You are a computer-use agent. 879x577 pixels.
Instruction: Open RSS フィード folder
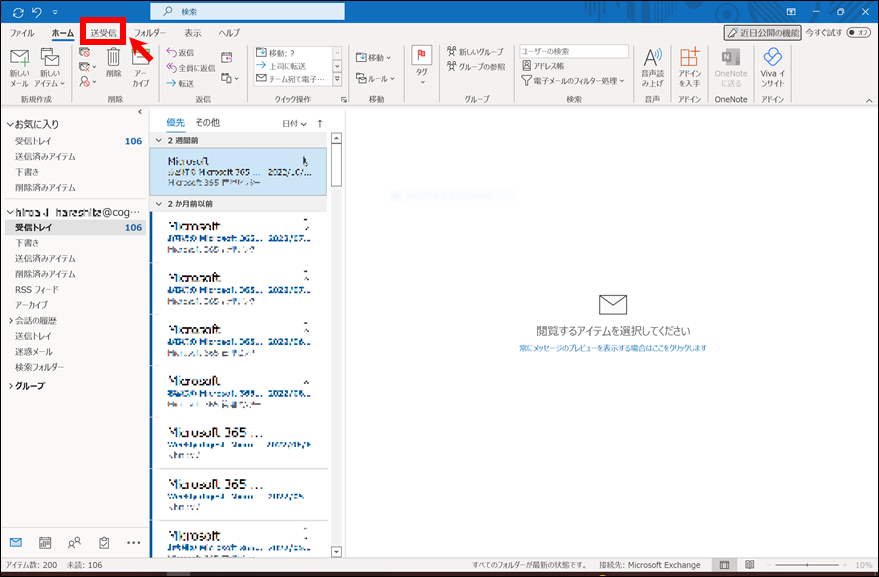coord(36,289)
